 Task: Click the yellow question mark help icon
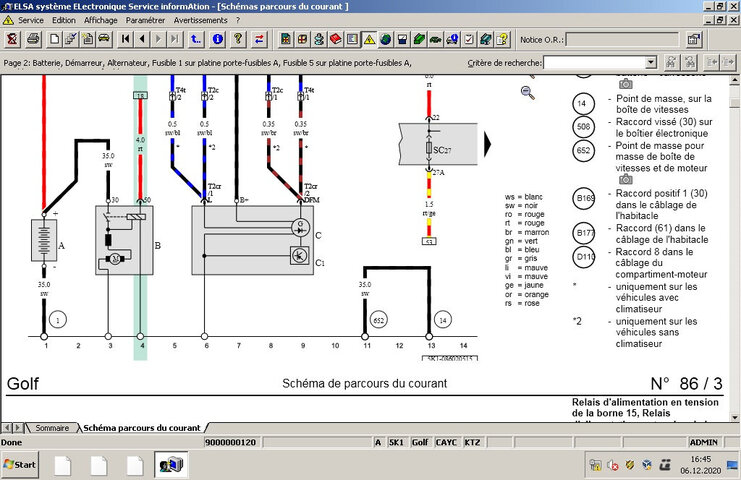click(238, 39)
